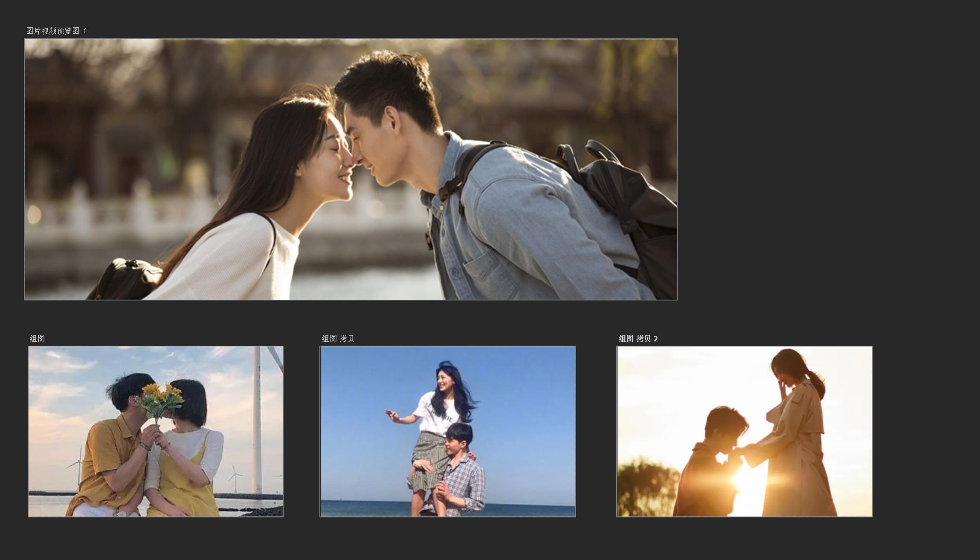Click the sunflower couple image
This screenshot has width=980, height=560.
click(x=156, y=431)
